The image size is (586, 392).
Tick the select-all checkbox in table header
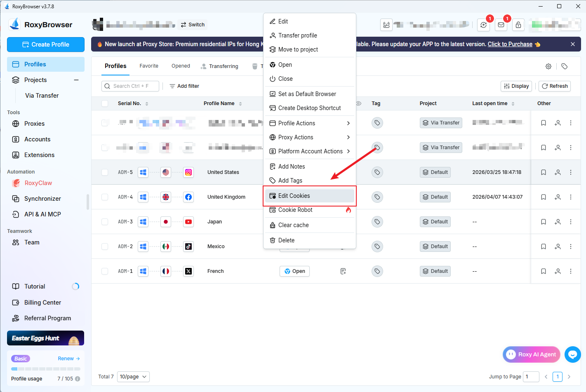pyautogui.click(x=105, y=103)
